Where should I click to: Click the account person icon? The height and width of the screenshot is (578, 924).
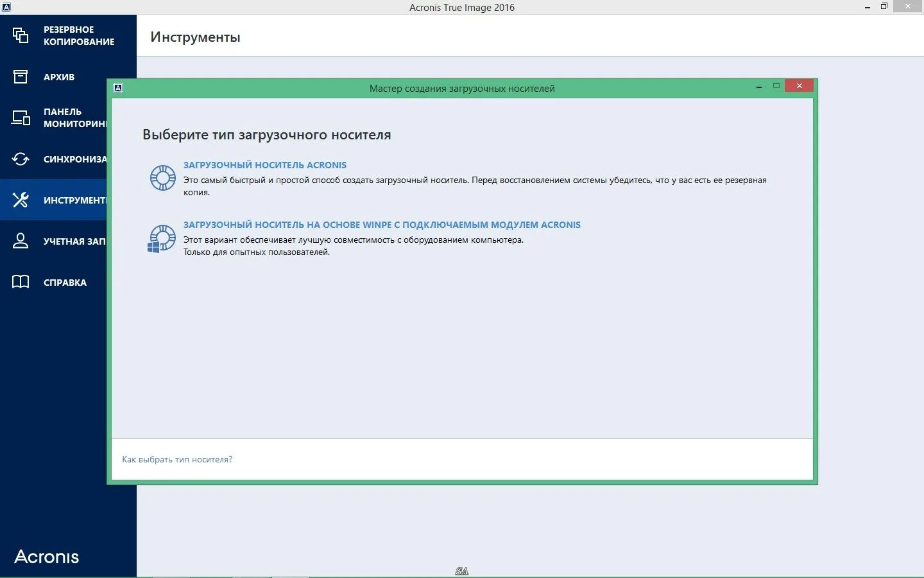(x=21, y=241)
